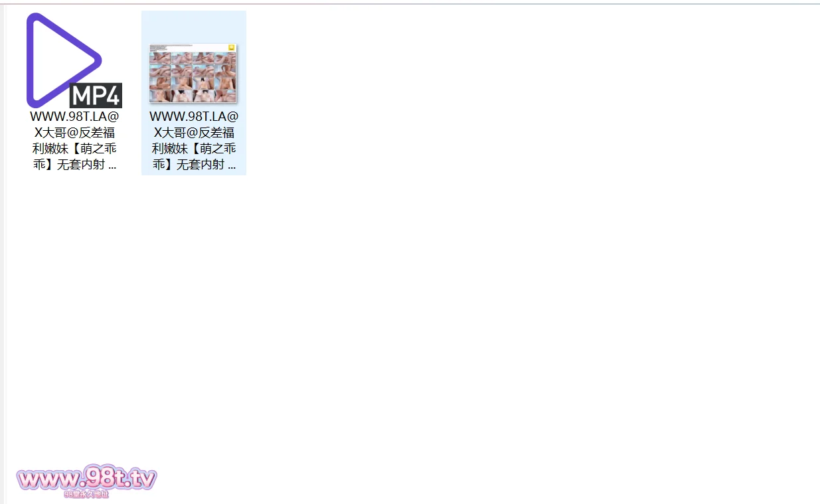The height and width of the screenshot is (504, 820).
Task: Click the truncated ellipsis ending the image filename
Action: click(x=231, y=165)
